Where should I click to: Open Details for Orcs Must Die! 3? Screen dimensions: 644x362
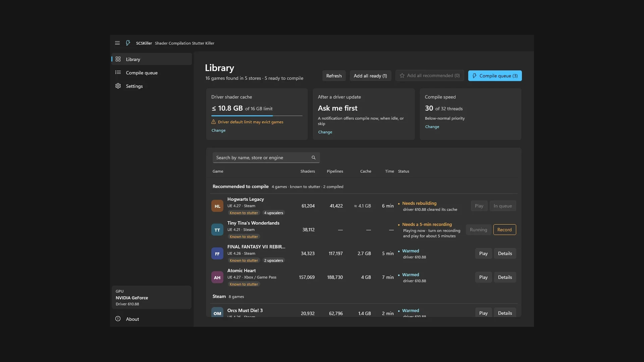click(x=505, y=312)
